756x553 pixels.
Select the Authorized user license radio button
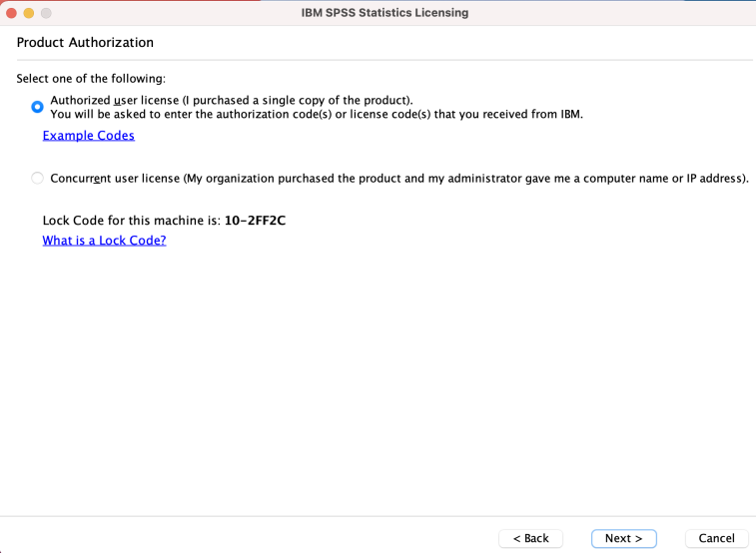pyautogui.click(x=37, y=107)
